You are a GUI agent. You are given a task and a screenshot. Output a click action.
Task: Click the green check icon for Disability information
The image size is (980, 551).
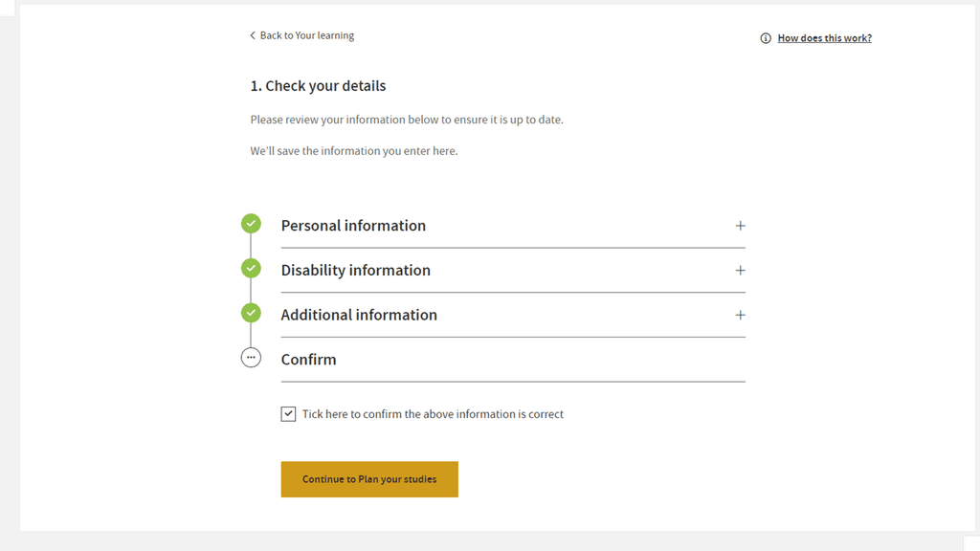252,268
